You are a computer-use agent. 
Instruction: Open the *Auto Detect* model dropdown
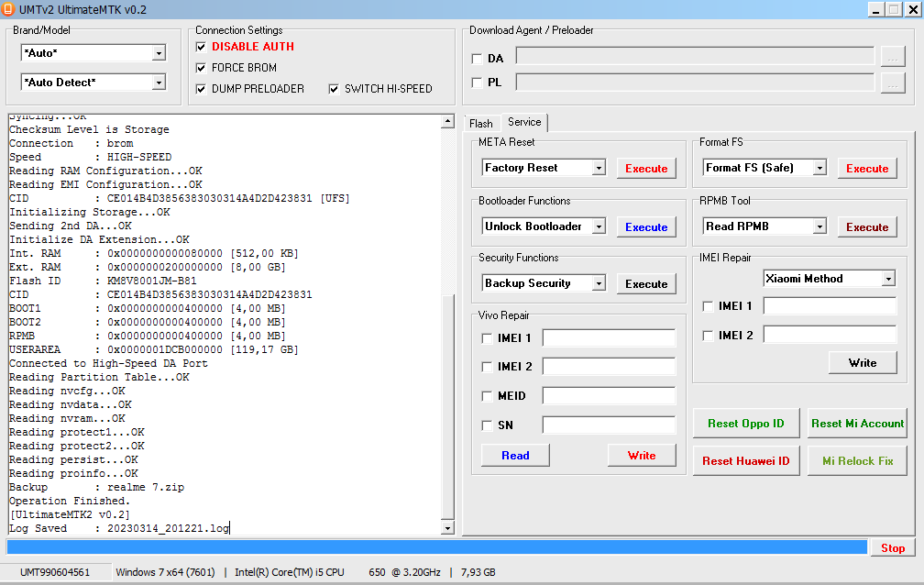[159, 83]
